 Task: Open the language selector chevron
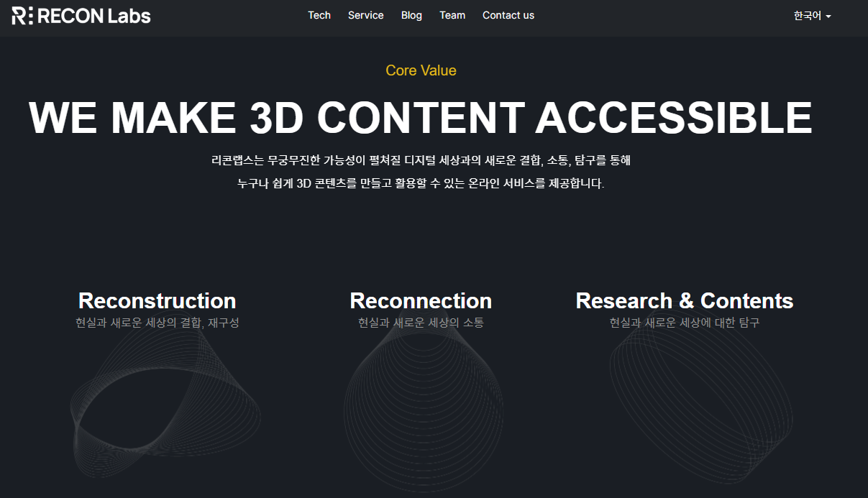tap(828, 17)
